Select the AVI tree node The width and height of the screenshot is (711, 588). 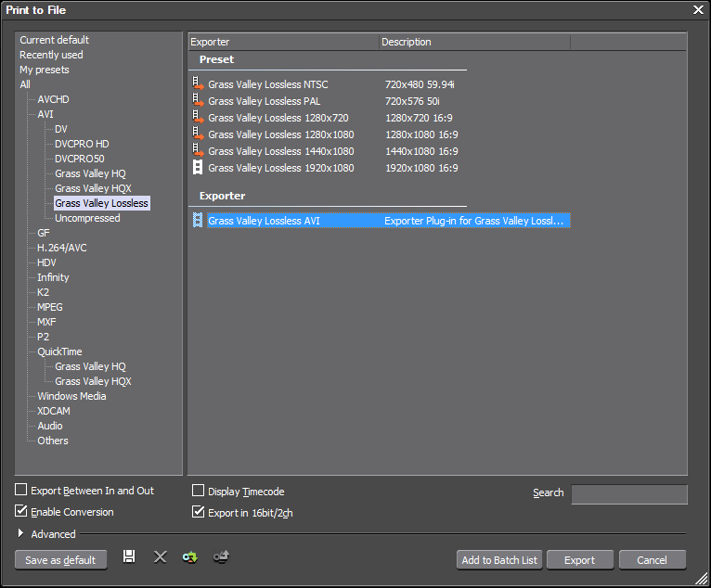point(45,114)
